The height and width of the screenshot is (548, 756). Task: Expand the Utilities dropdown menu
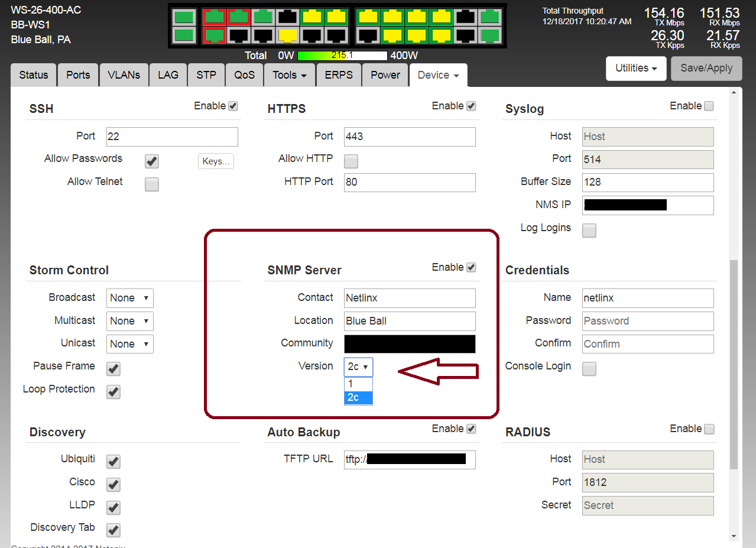[636, 69]
